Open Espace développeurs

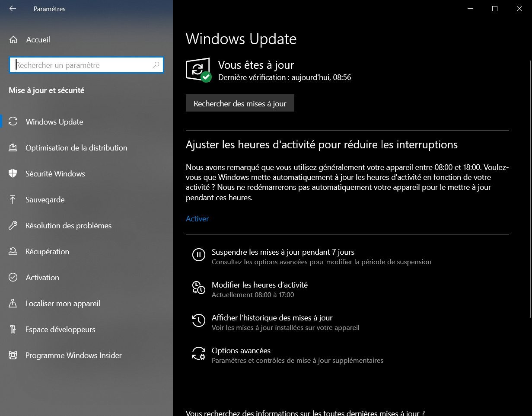click(x=86, y=329)
